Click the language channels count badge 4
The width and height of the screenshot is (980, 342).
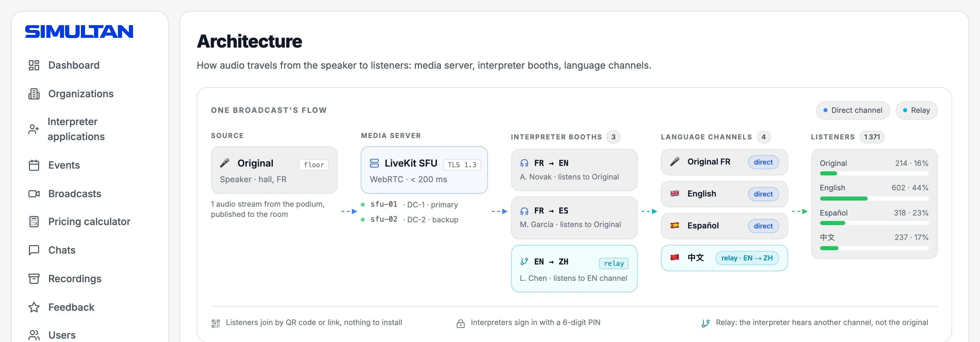pos(764,137)
